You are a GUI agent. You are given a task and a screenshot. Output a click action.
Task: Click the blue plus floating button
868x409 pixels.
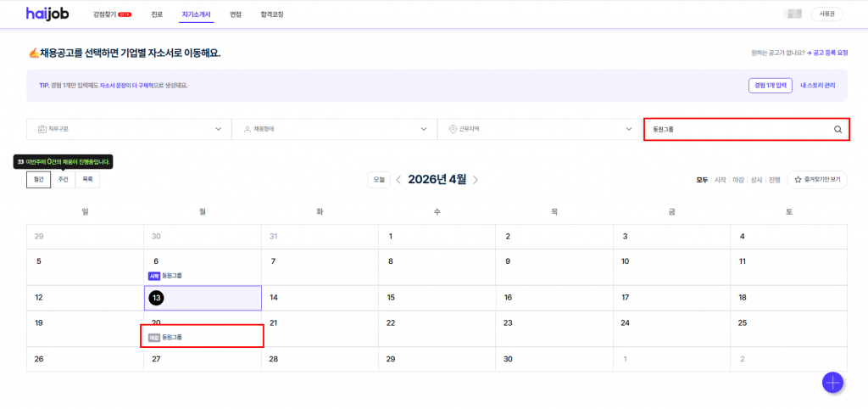click(x=832, y=383)
